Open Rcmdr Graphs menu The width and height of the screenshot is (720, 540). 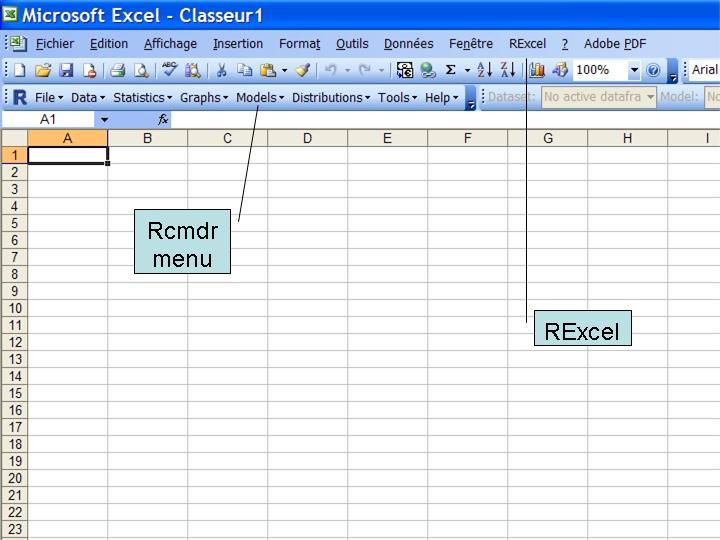click(204, 97)
